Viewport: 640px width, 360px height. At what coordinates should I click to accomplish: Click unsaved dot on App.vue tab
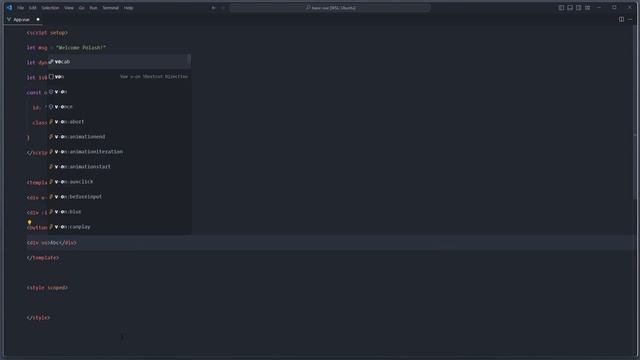pyautogui.click(x=38, y=20)
